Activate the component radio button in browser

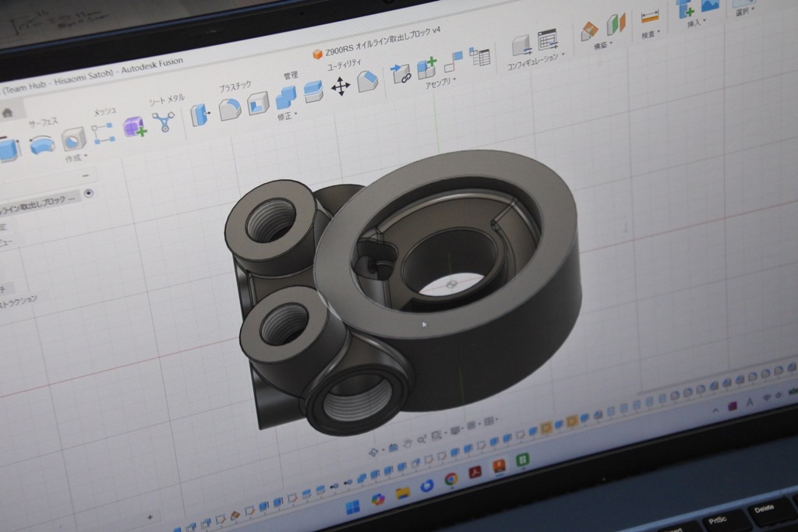89,193
